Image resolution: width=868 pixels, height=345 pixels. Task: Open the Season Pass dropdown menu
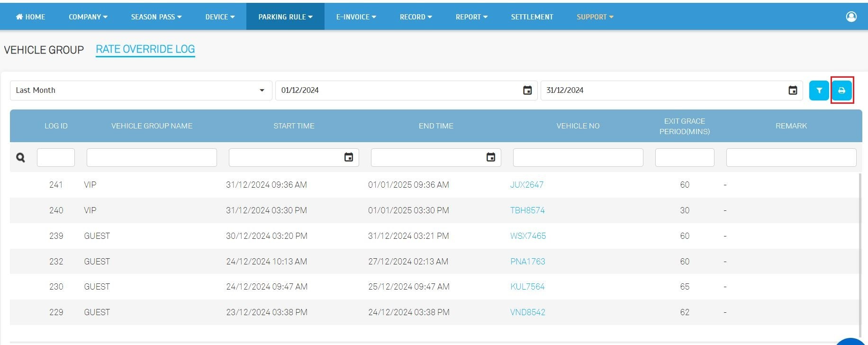pos(156,17)
